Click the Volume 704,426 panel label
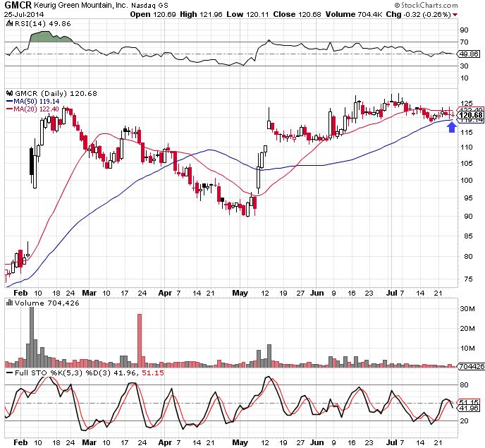Viewport: 485px width, 448px height. tap(47, 303)
